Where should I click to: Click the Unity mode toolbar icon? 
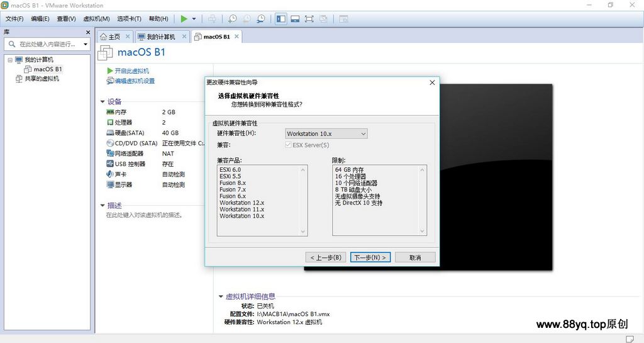(323, 18)
